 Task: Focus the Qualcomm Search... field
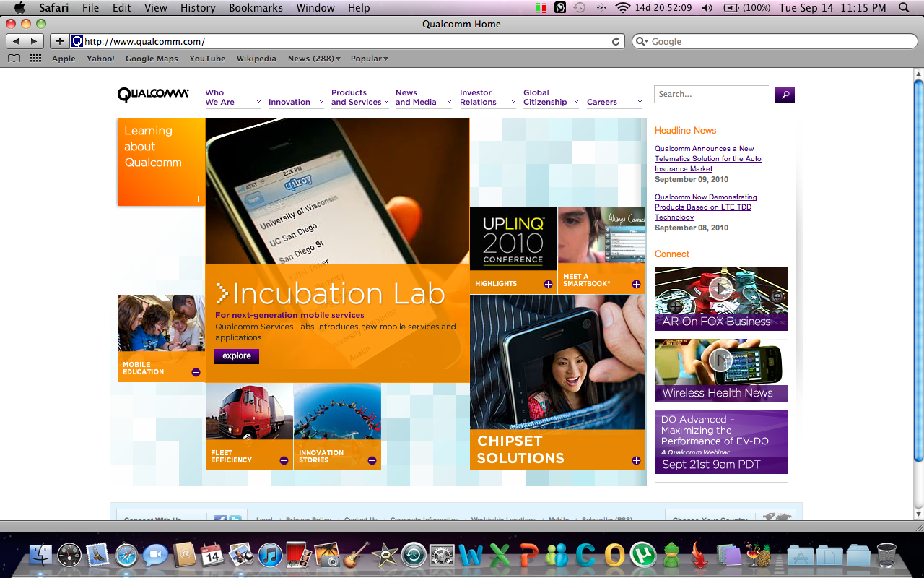712,94
